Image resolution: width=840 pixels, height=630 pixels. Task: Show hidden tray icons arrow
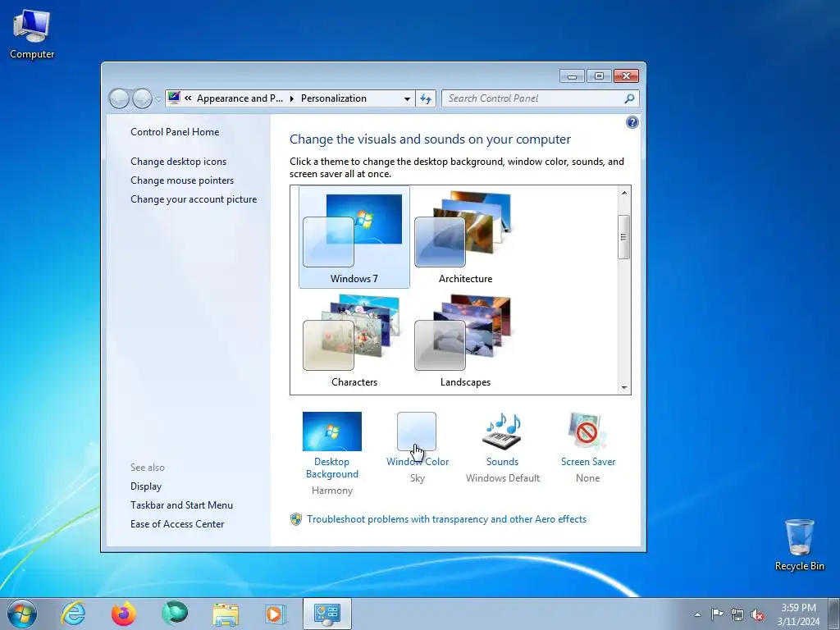point(697,614)
